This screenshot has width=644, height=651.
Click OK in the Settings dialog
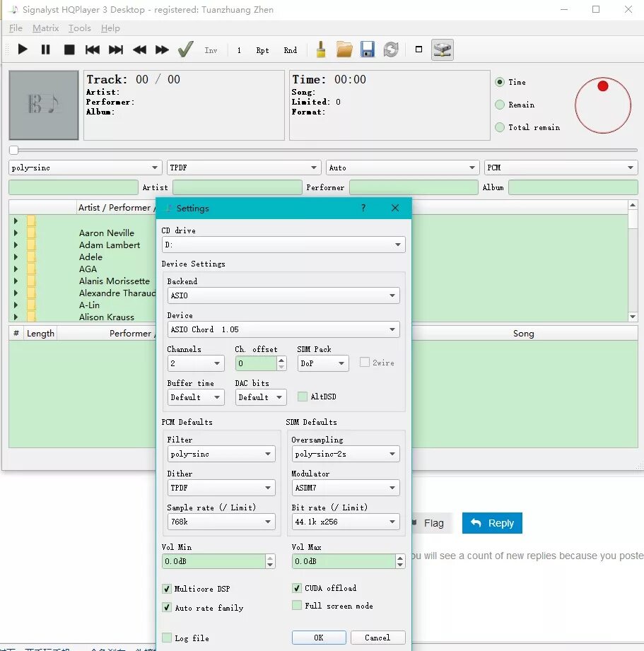(x=319, y=638)
